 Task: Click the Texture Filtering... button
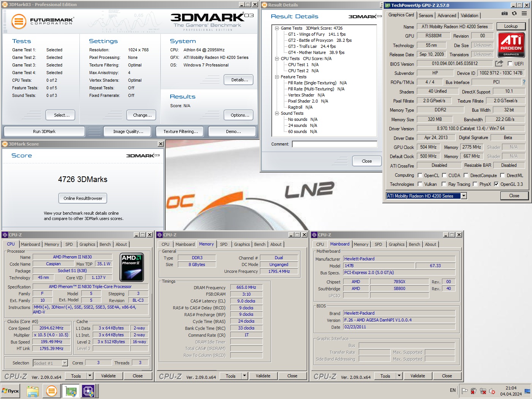180,131
